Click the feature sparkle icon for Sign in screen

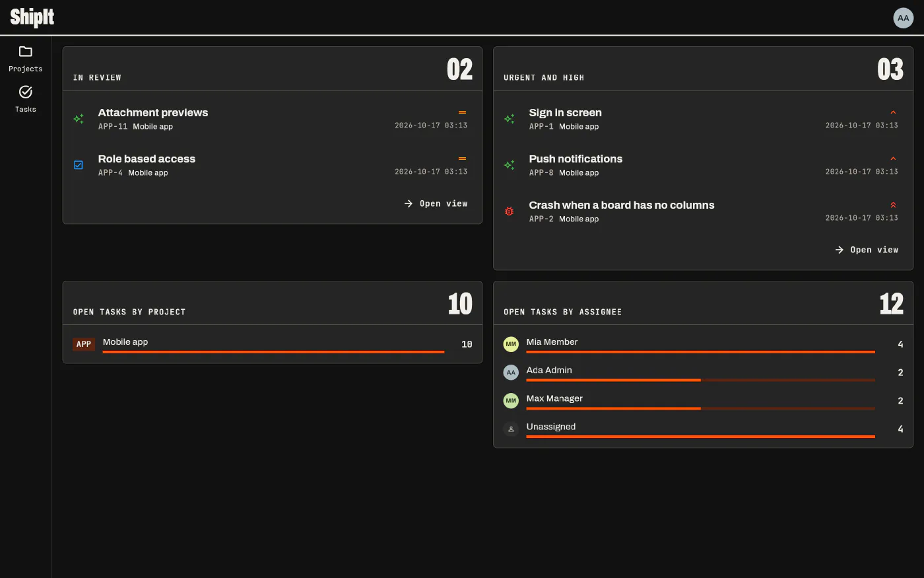(x=510, y=119)
